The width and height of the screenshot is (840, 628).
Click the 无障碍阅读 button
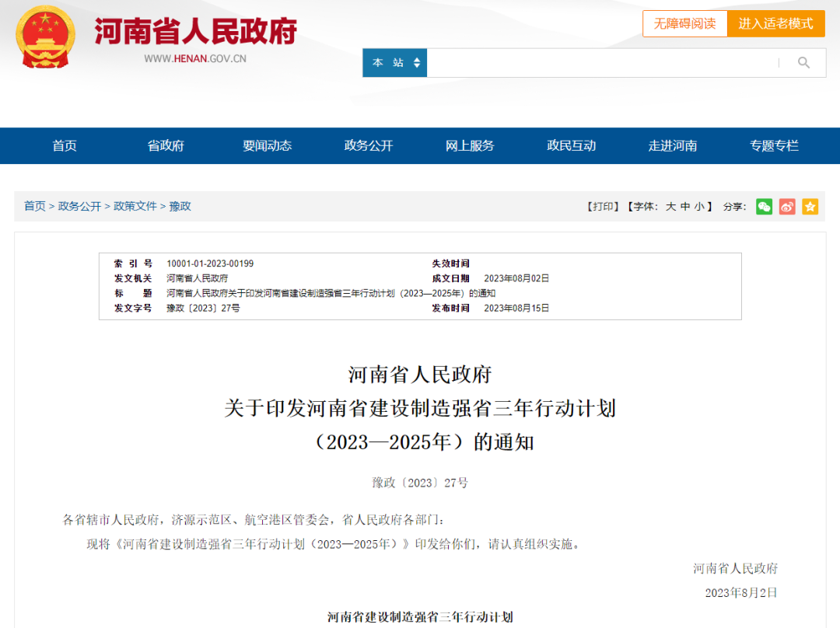point(684,23)
